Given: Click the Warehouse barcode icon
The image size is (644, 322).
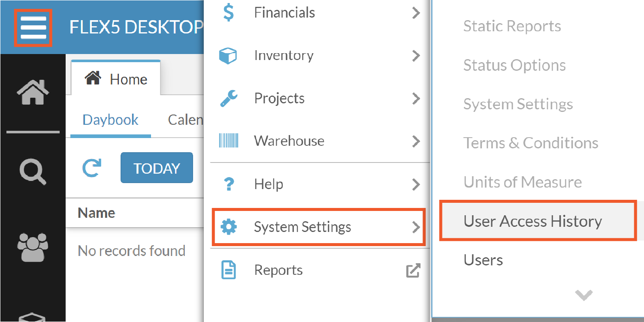Looking at the screenshot, I should pos(228,141).
